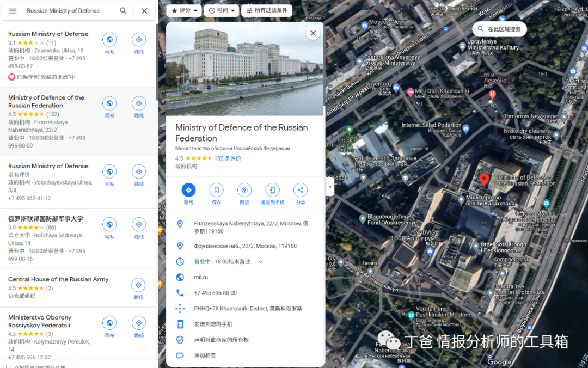
Task: Click the search input field
Action: point(69,11)
